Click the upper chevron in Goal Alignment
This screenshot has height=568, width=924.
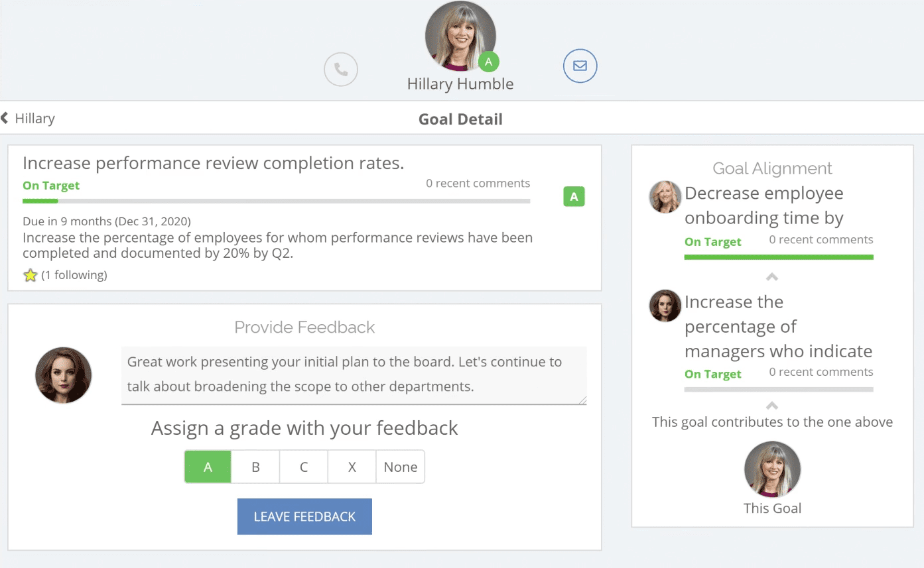[x=772, y=277]
